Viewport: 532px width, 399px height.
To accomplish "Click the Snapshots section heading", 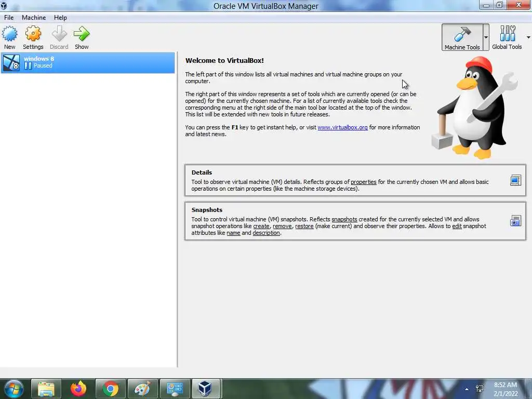I will coord(207,210).
